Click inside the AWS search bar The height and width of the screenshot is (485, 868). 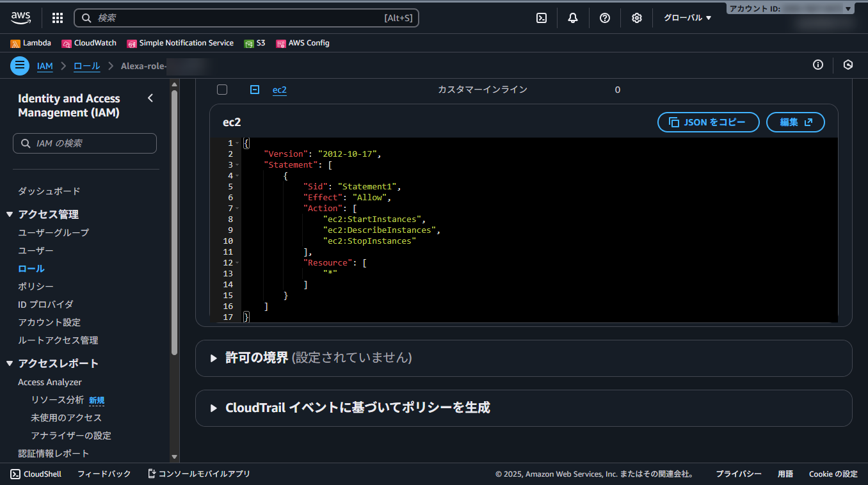click(x=246, y=18)
